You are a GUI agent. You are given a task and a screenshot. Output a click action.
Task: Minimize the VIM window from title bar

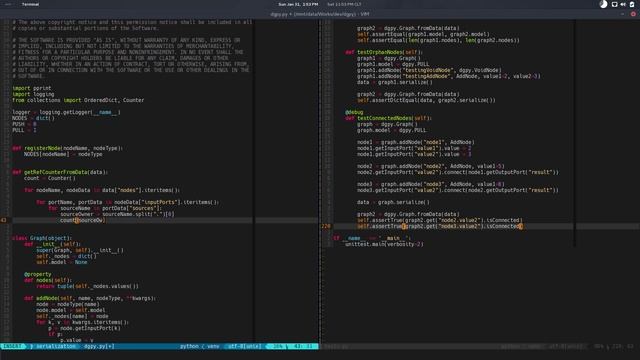623,14
